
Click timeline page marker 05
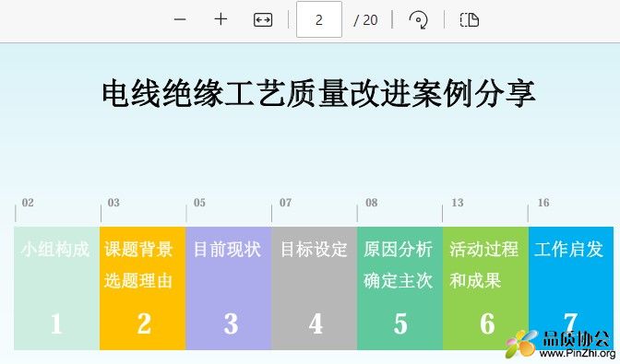[199, 203]
